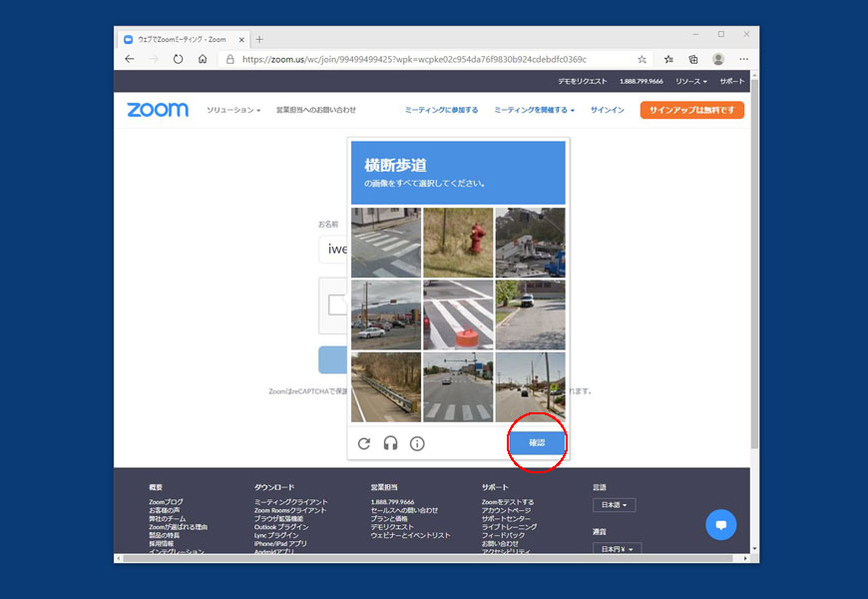
Task: Open the browser profile avatar
Action: pyautogui.click(x=718, y=59)
